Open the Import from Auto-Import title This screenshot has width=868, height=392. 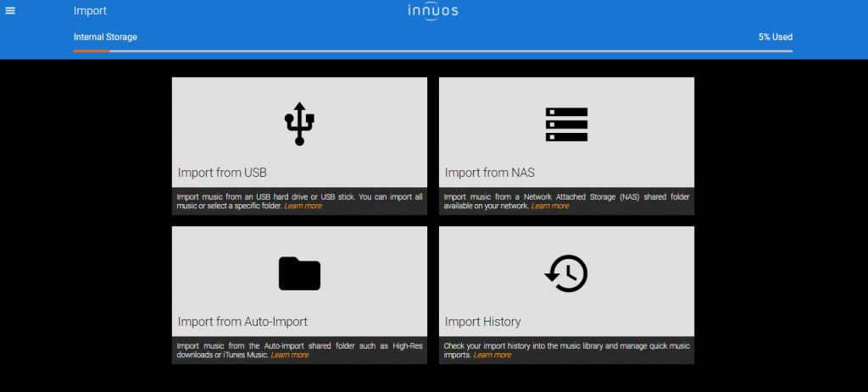click(242, 321)
